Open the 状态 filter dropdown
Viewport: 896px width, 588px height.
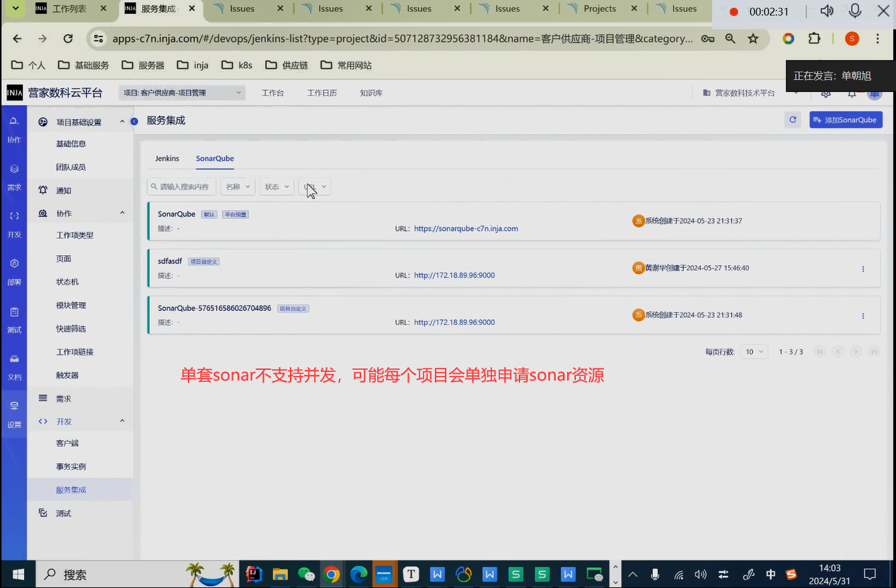click(277, 187)
